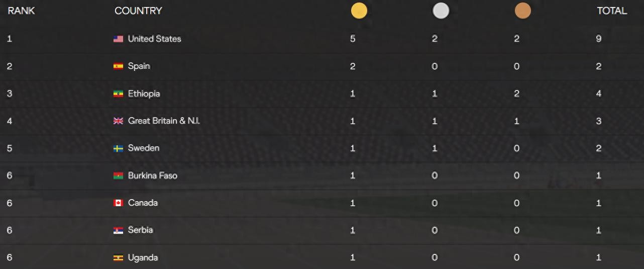Click the Ethiopia flag icon
This screenshot has width=644, height=269.
118,94
